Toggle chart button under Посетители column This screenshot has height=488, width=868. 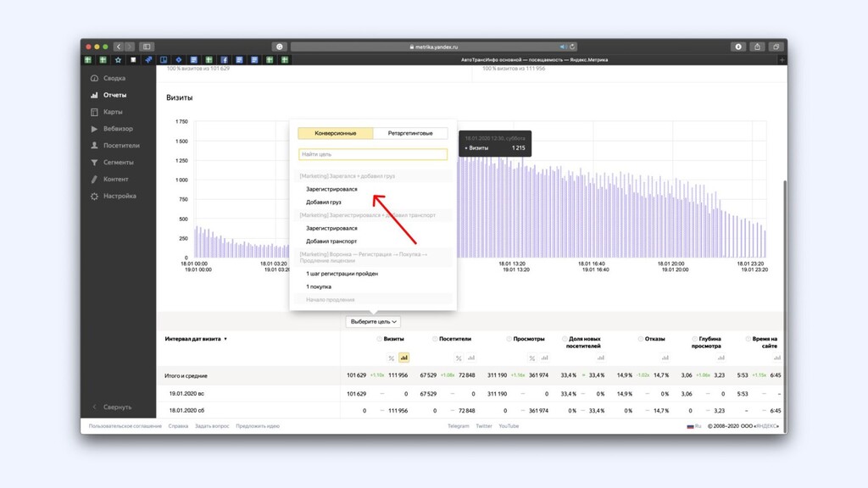point(471,358)
